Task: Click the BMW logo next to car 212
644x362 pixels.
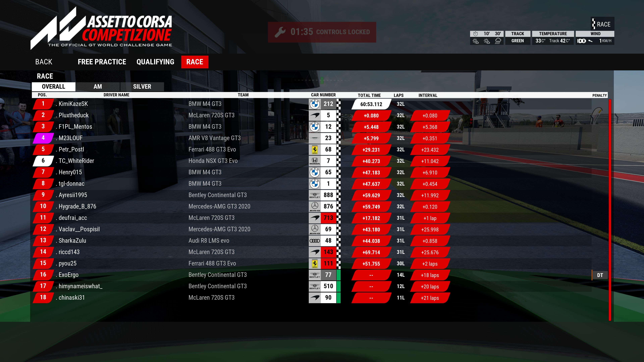Action: (315, 104)
